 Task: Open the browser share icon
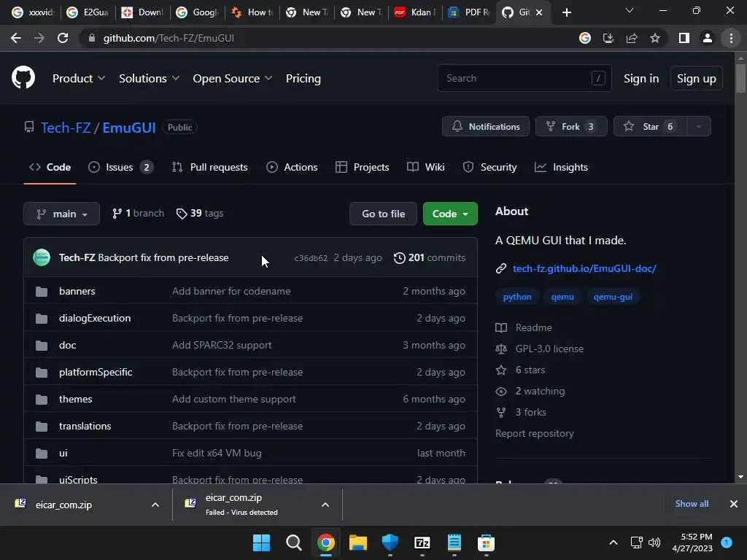[632, 38]
